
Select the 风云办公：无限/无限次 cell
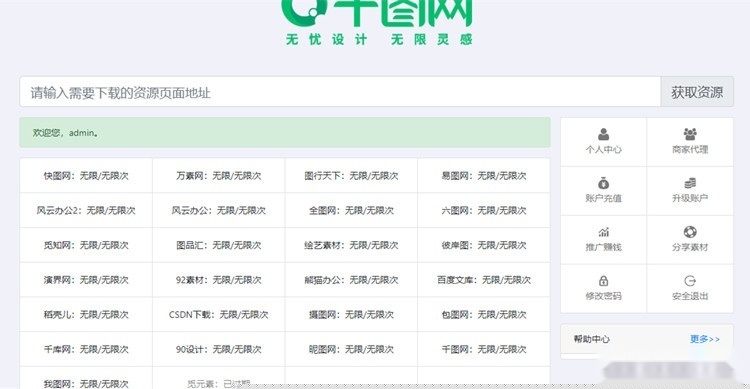coord(219,210)
